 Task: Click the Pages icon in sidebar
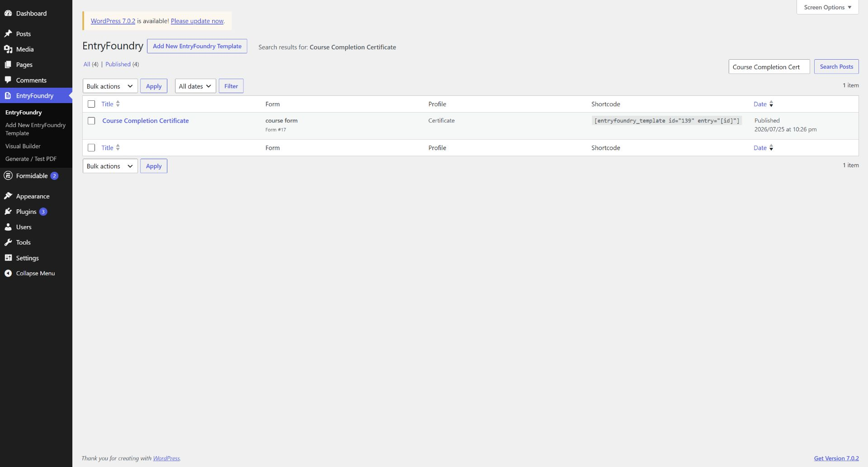8,65
